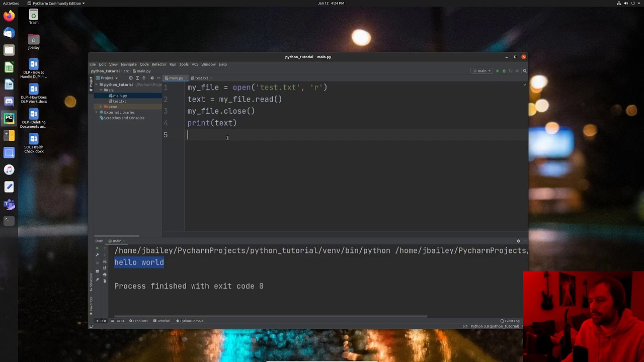This screenshot has width=644, height=362.
Task: Open Search Everywhere magnifier icon
Action: coord(525,71)
